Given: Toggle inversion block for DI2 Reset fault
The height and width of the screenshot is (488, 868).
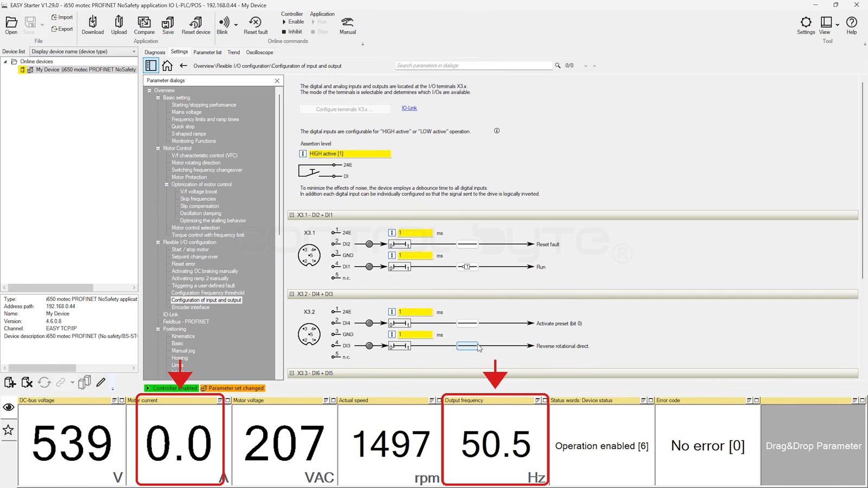Looking at the screenshot, I should (467, 244).
